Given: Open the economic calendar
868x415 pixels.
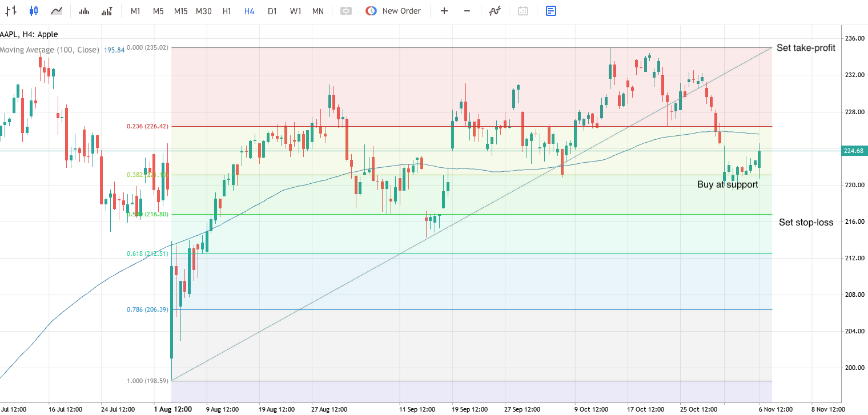Looking at the screenshot, I should click(523, 10).
